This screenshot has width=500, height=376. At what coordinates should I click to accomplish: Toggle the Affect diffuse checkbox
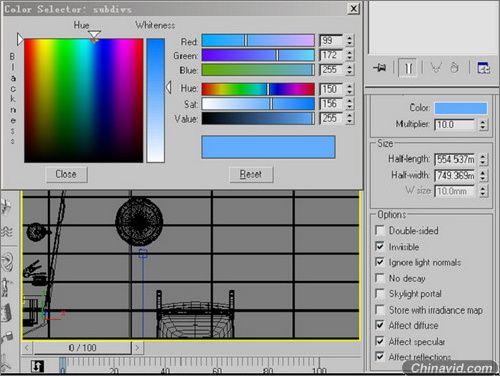click(380, 325)
